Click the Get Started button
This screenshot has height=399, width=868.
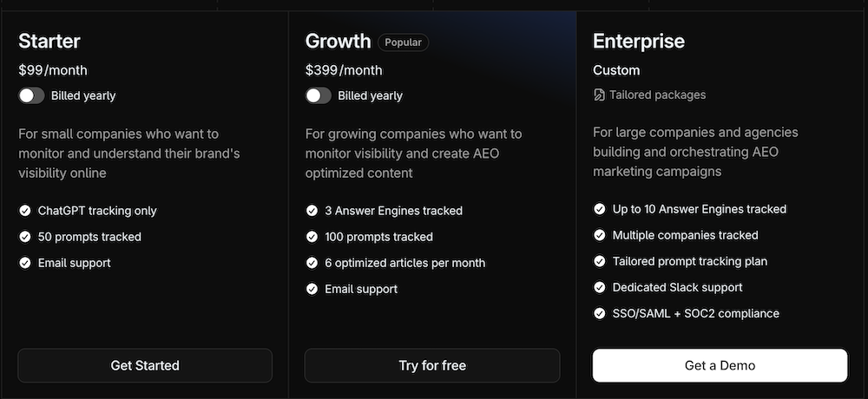145,365
